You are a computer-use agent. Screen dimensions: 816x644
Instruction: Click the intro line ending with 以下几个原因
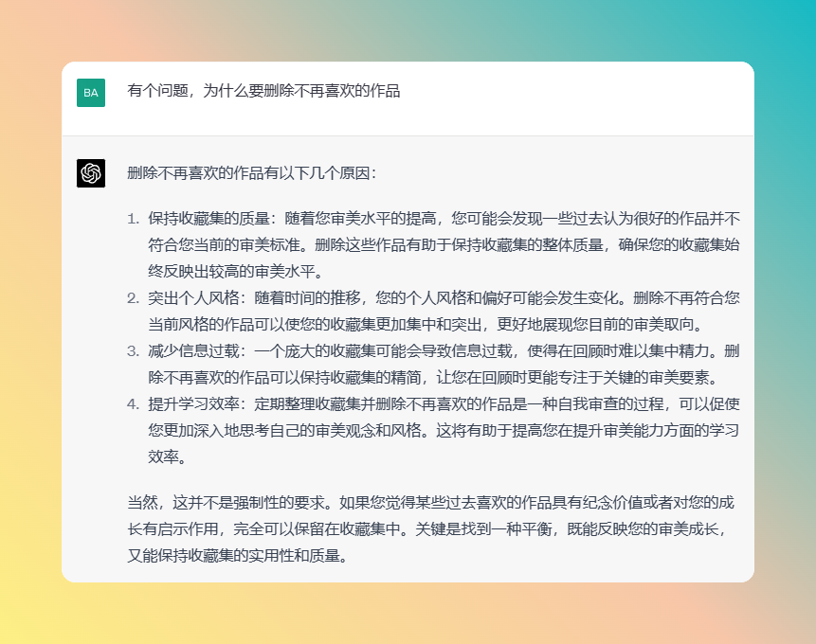tap(252, 173)
